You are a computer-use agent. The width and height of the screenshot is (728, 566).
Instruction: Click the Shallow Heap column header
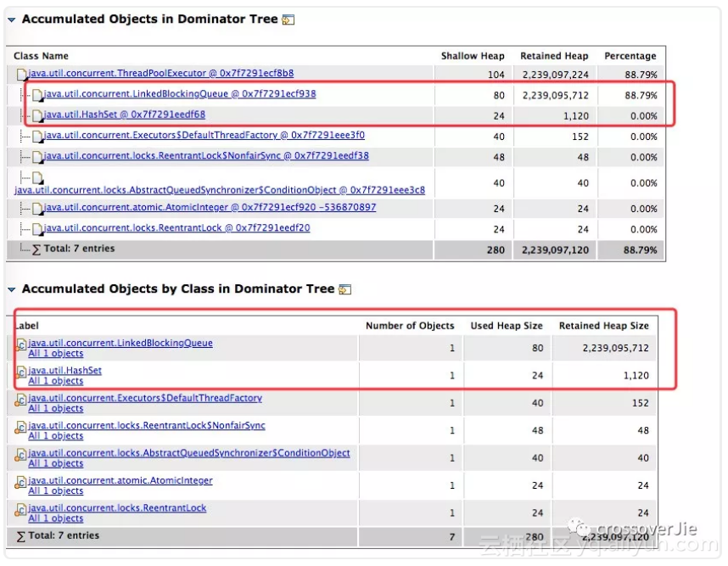(x=473, y=56)
